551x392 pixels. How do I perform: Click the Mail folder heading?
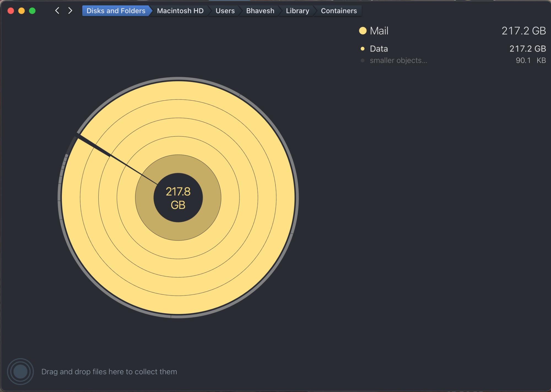379,31
